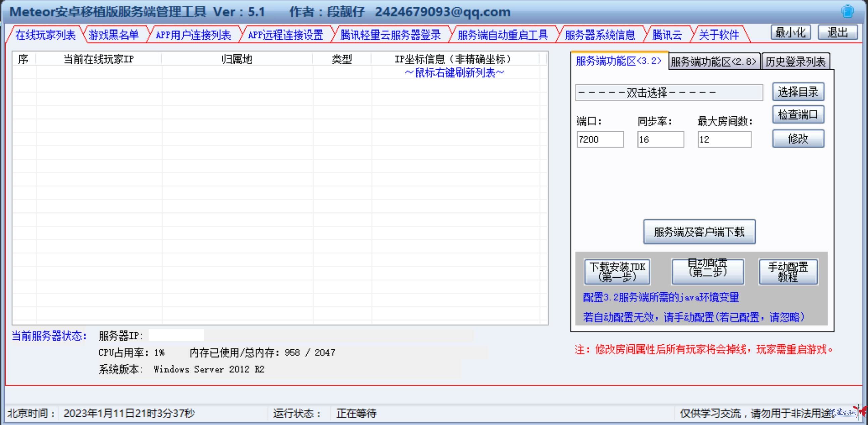Viewport: 868px width, 425px height.
Task: Open the 腾讯云 tab
Action: 667,35
